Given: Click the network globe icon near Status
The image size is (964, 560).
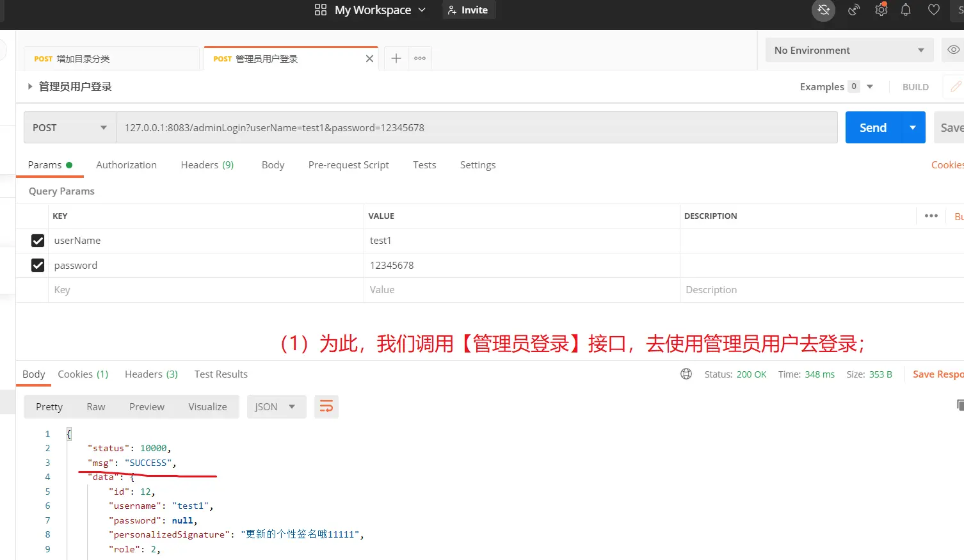Looking at the screenshot, I should (x=686, y=374).
